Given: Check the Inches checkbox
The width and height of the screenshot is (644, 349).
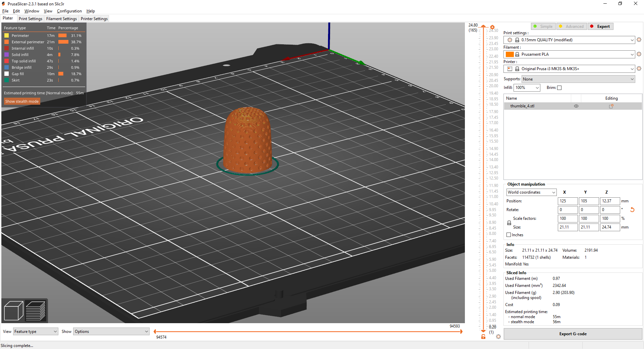Looking at the screenshot, I should (x=509, y=235).
